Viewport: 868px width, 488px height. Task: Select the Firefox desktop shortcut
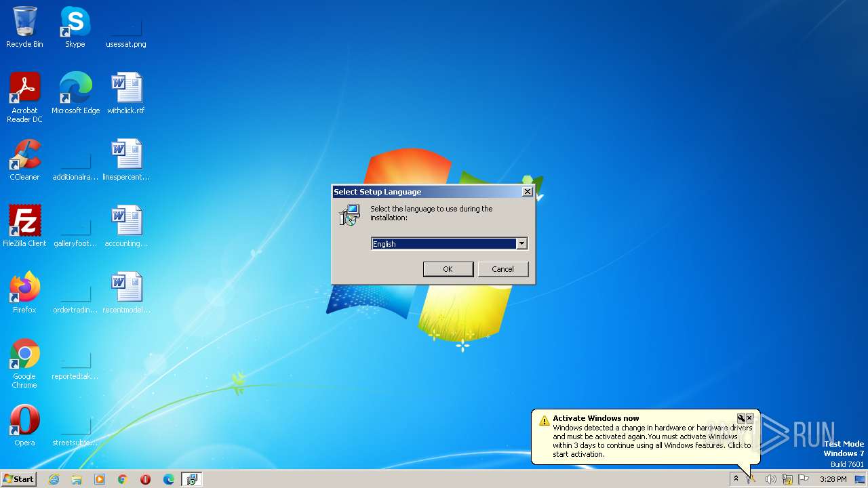coord(24,293)
